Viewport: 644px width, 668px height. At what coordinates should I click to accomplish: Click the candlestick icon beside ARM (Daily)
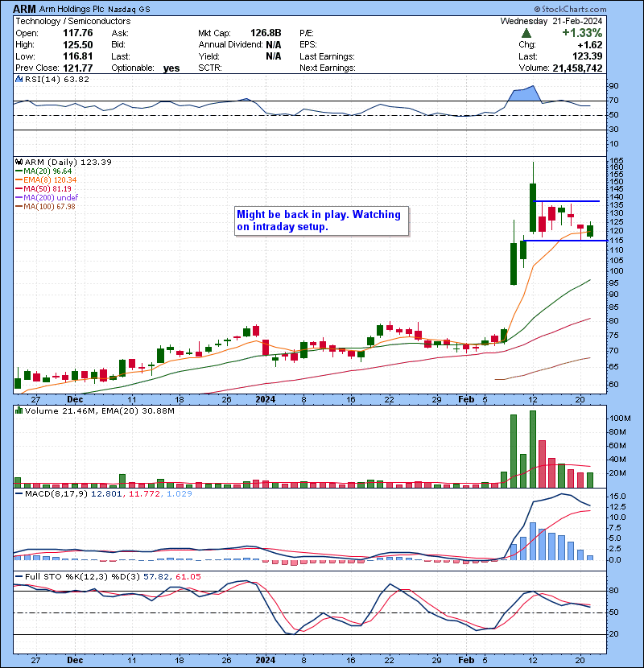coord(19,163)
